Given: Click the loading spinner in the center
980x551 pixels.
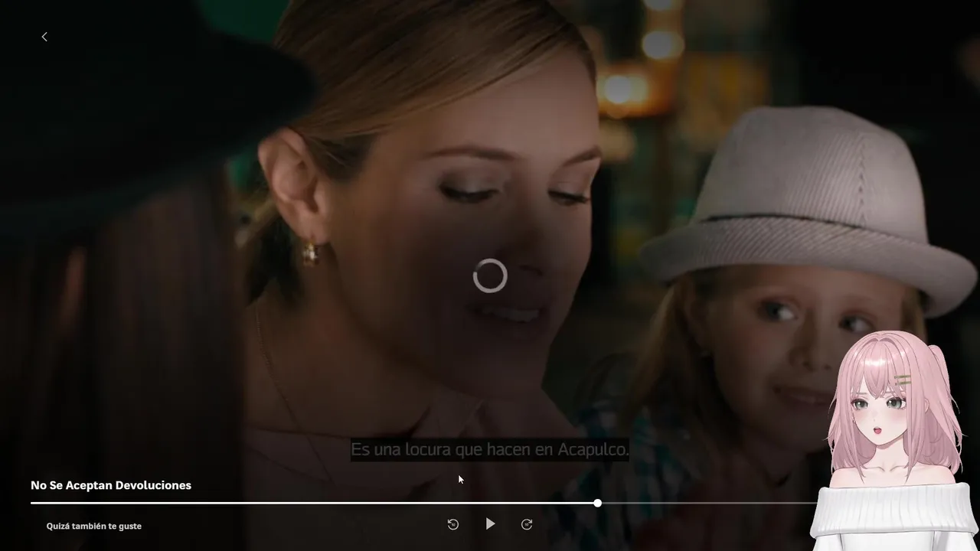Looking at the screenshot, I should (x=490, y=275).
